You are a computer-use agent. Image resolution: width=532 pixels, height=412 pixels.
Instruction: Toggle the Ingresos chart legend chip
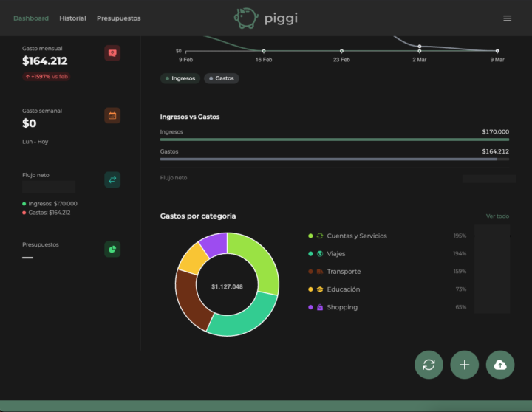(180, 78)
